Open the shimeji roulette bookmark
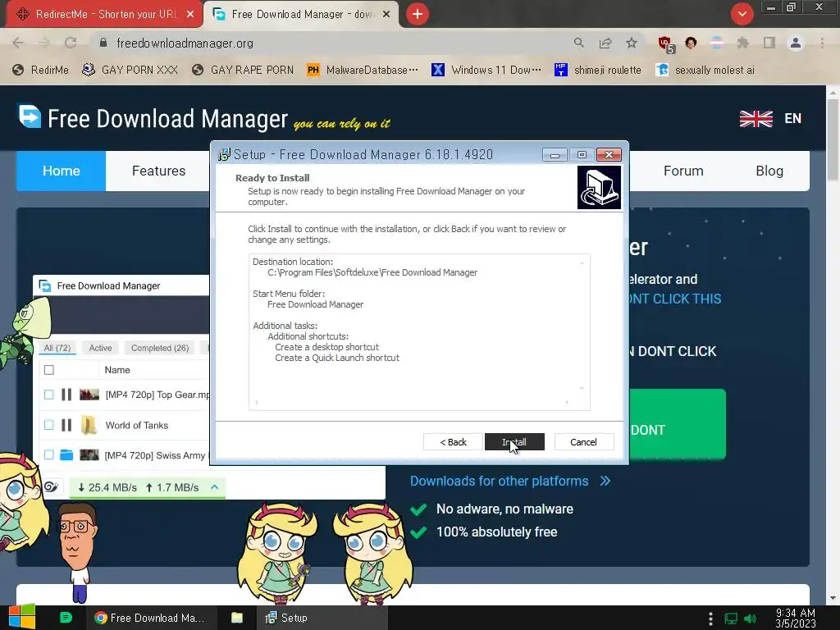The image size is (840, 630). click(x=598, y=70)
